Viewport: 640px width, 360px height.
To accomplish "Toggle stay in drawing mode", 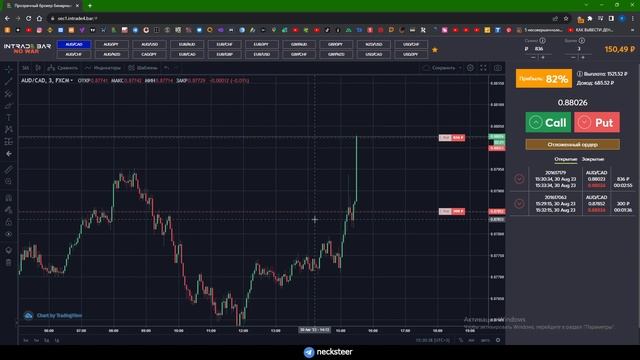I will (x=9, y=210).
